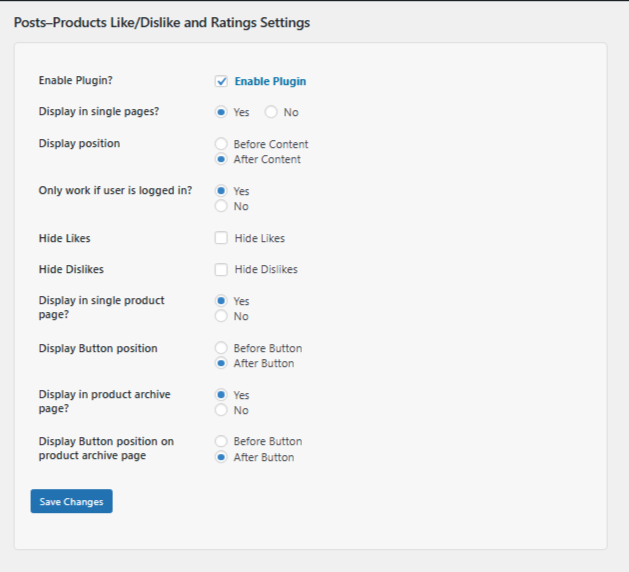Pick Before Button under Display Button position
This screenshot has width=629, height=572.
(x=221, y=347)
